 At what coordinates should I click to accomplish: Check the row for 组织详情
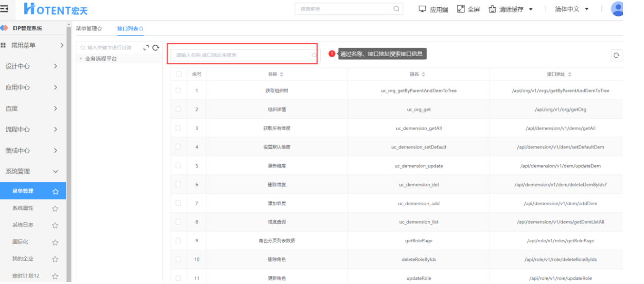(179, 109)
